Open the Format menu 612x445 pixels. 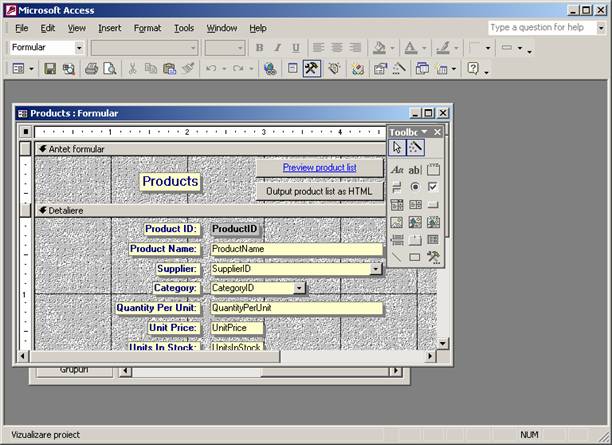147,28
